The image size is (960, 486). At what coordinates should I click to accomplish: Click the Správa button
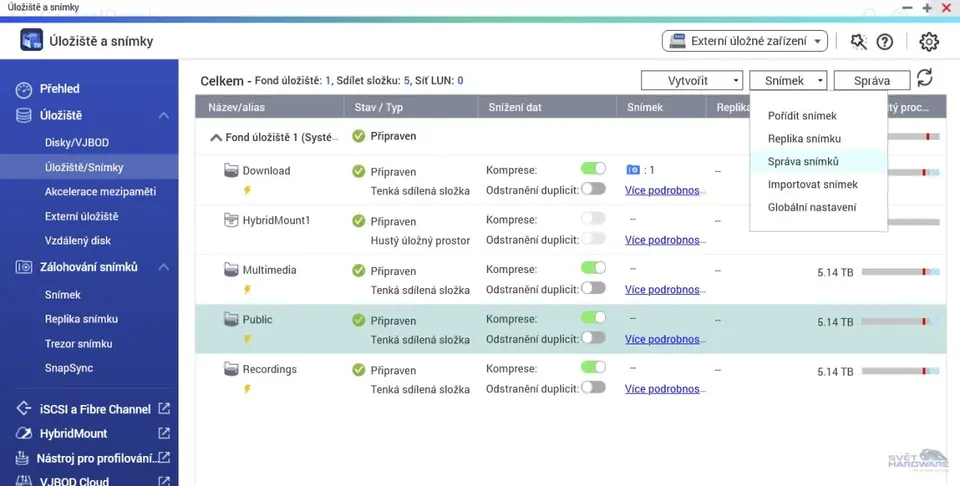(871, 80)
